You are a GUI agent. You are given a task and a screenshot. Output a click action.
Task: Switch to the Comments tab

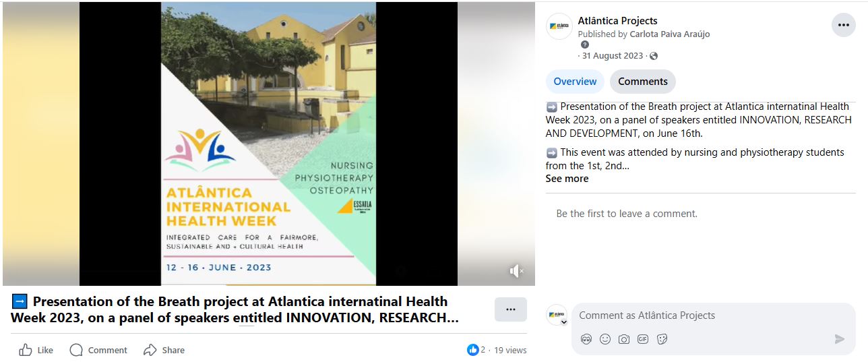(x=642, y=82)
